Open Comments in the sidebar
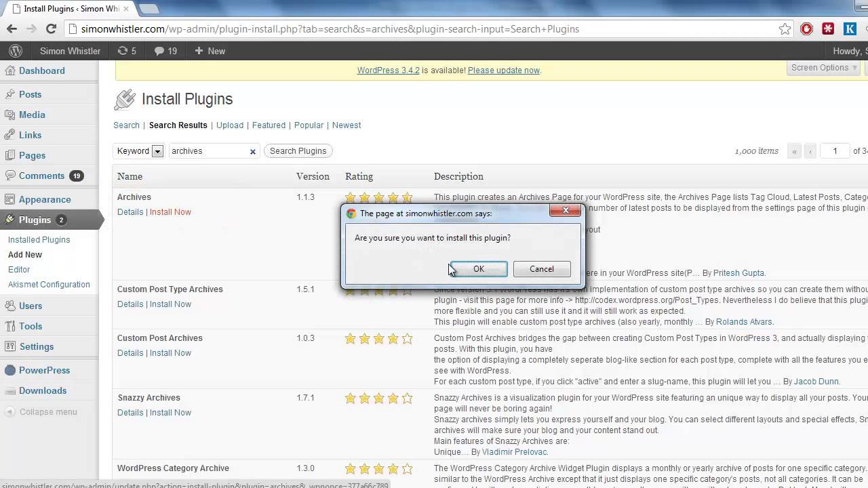 pyautogui.click(x=41, y=176)
